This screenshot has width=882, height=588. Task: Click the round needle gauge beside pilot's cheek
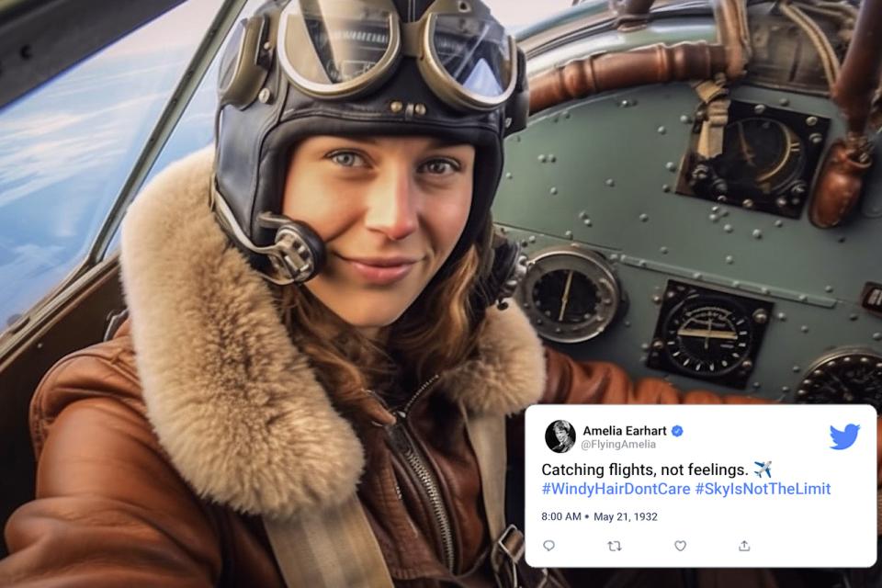point(568,294)
